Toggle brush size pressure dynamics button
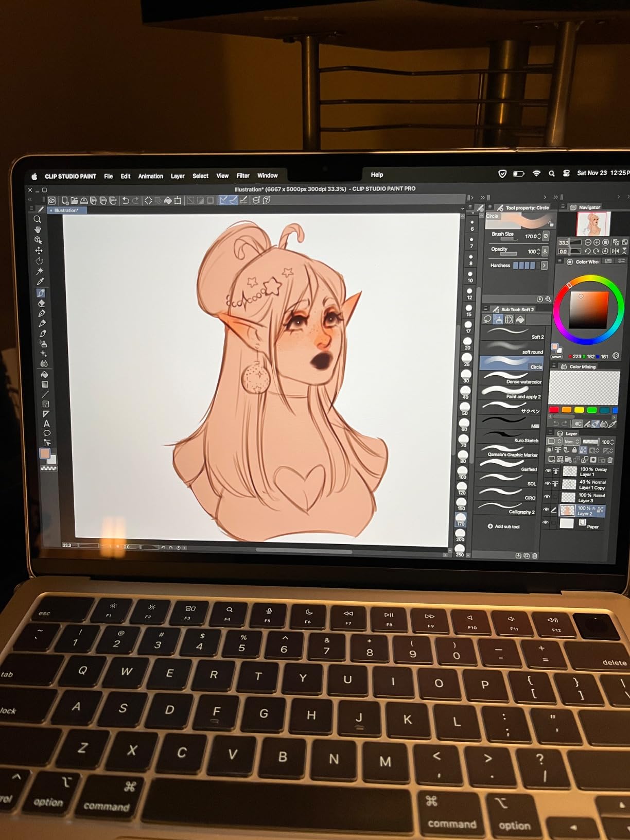 tap(546, 236)
